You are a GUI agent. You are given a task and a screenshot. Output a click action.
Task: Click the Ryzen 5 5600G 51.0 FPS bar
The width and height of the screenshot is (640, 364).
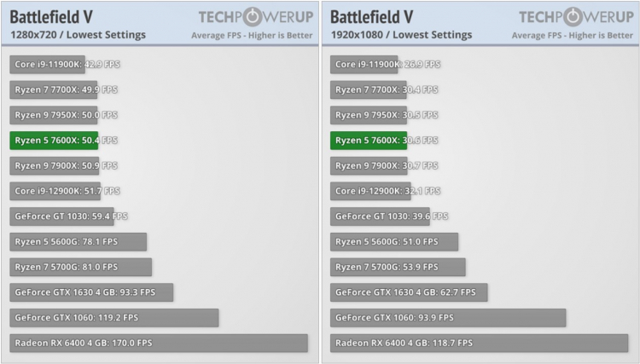pos(393,241)
